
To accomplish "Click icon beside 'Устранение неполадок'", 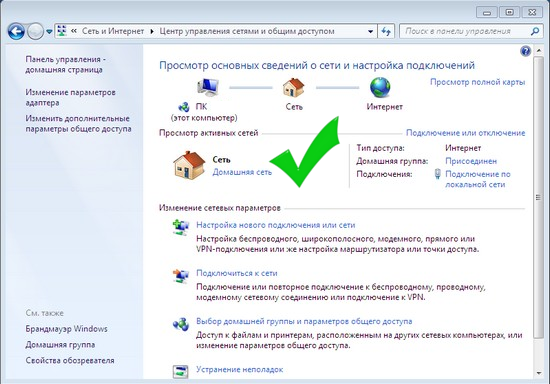I will click(x=180, y=372).
